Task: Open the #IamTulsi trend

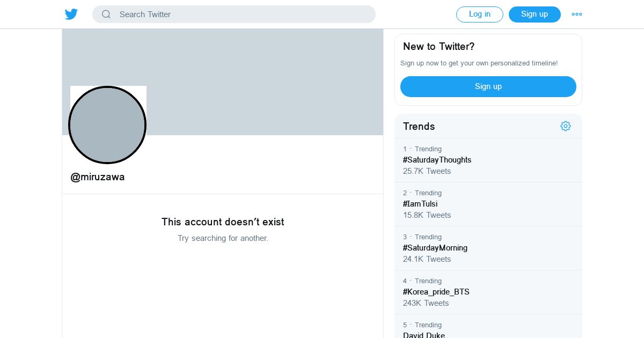Action: coord(420,204)
